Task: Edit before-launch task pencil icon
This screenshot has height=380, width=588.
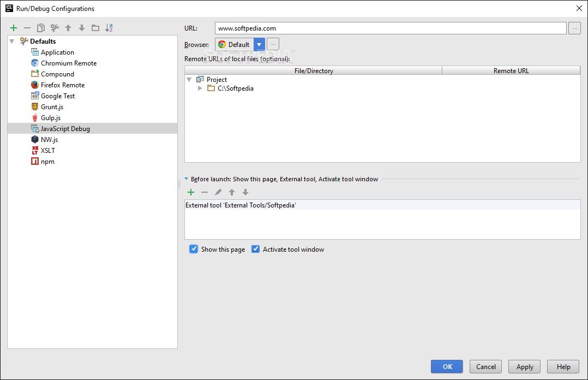Action: point(218,192)
